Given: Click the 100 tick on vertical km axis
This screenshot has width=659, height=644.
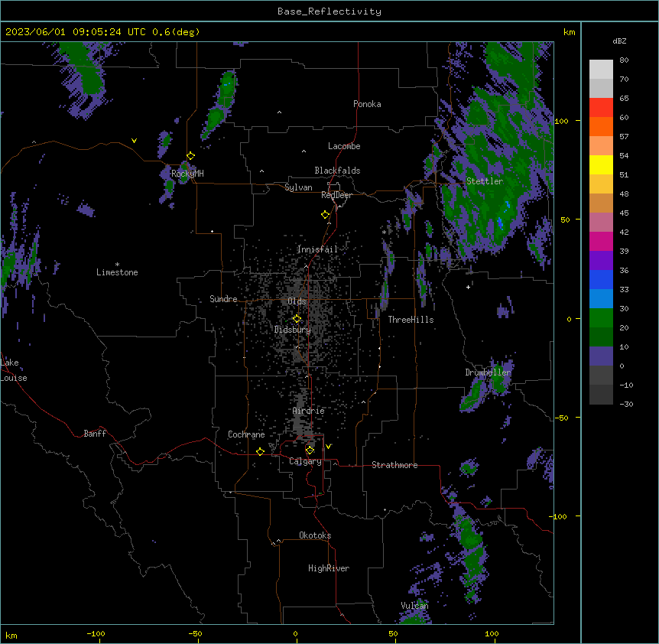Looking at the screenshot, I should point(561,121).
